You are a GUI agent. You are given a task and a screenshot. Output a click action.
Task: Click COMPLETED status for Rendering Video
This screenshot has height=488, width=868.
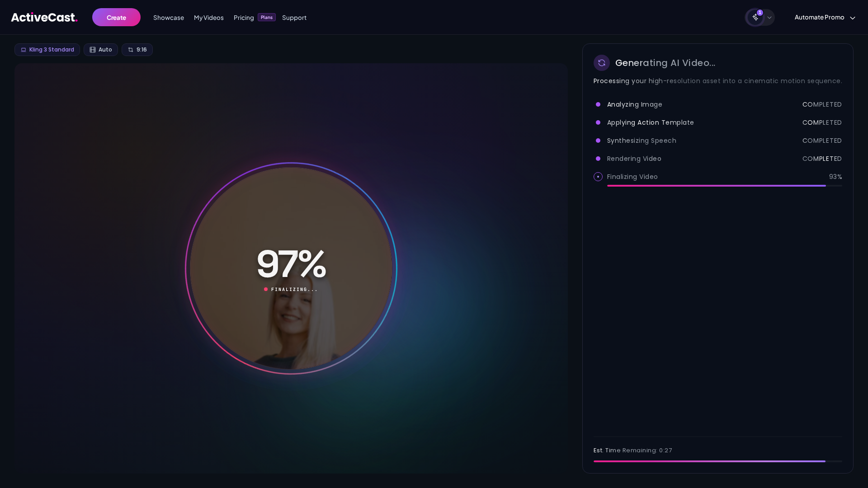(x=822, y=159)
